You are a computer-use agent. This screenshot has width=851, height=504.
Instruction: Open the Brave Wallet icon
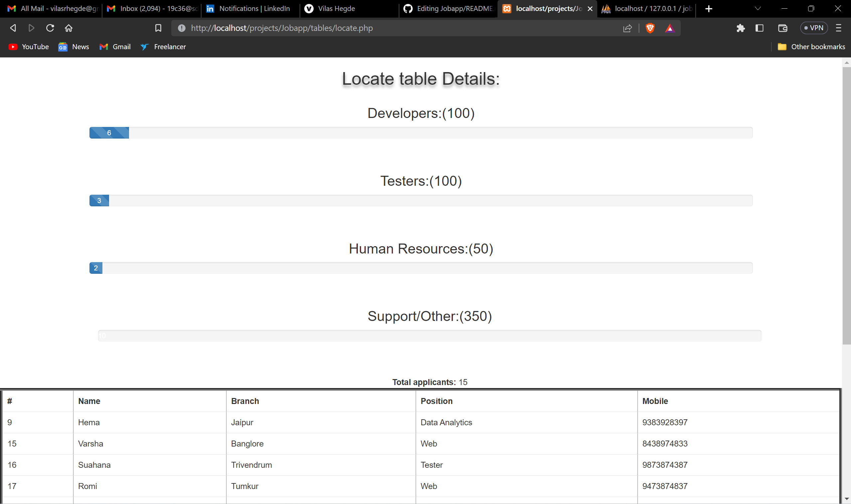783,28
